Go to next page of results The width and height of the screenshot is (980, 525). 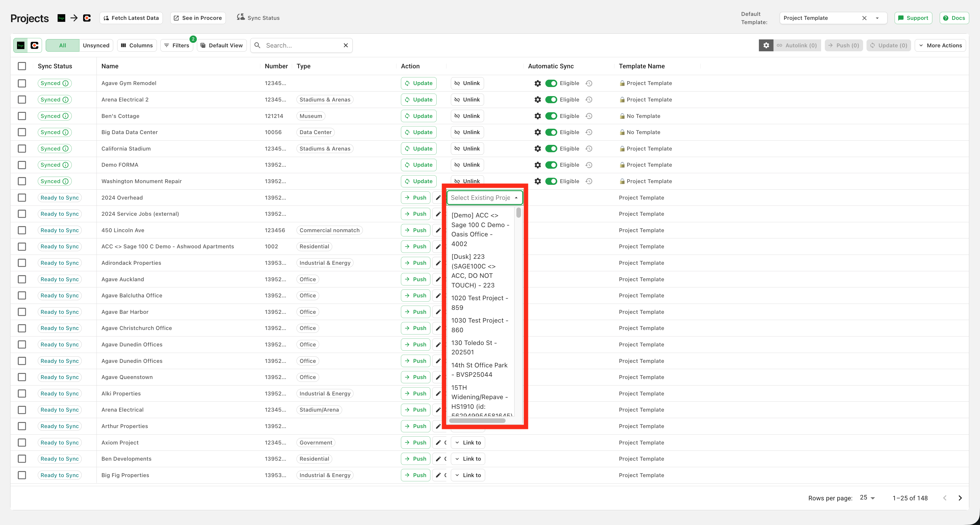(960, 498)
